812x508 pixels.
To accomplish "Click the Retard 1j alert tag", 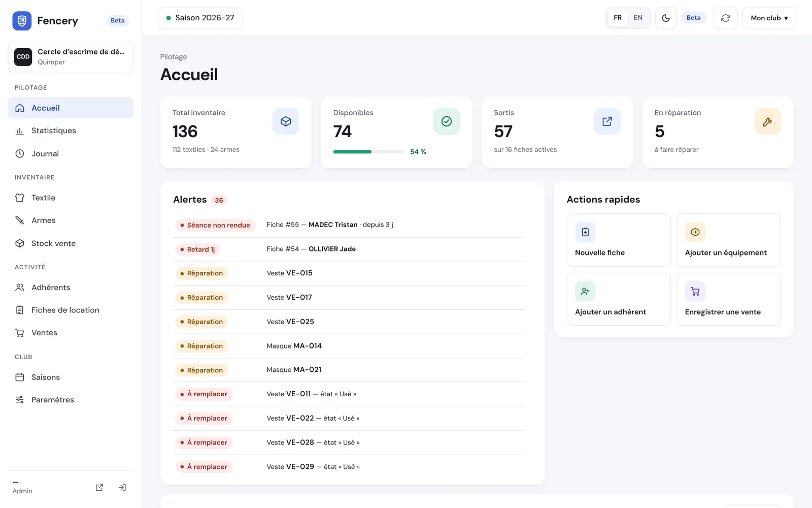I will pos(197,249).
